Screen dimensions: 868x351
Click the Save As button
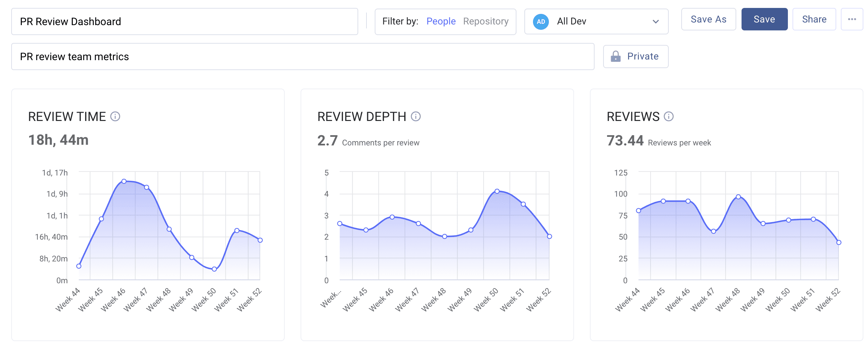point(708,19)
